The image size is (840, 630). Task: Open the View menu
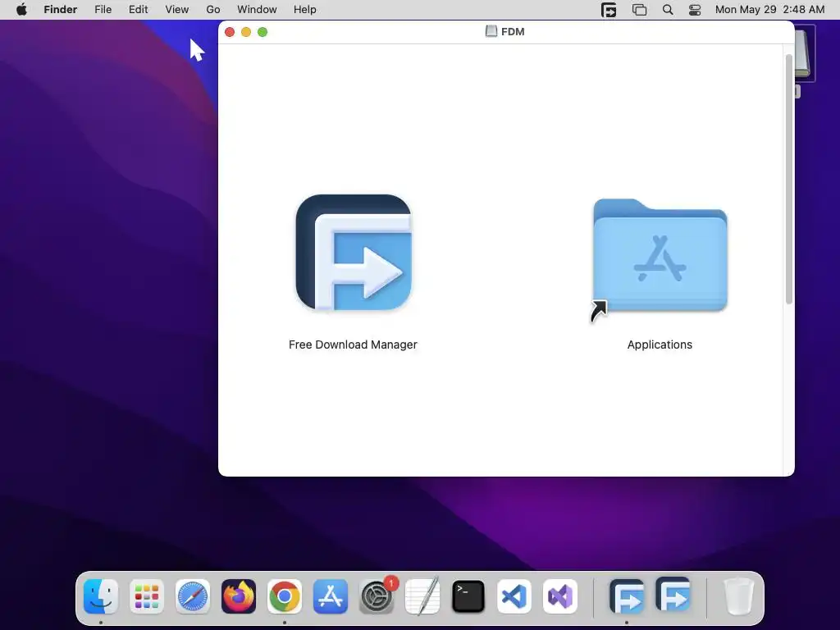[177, 9]
